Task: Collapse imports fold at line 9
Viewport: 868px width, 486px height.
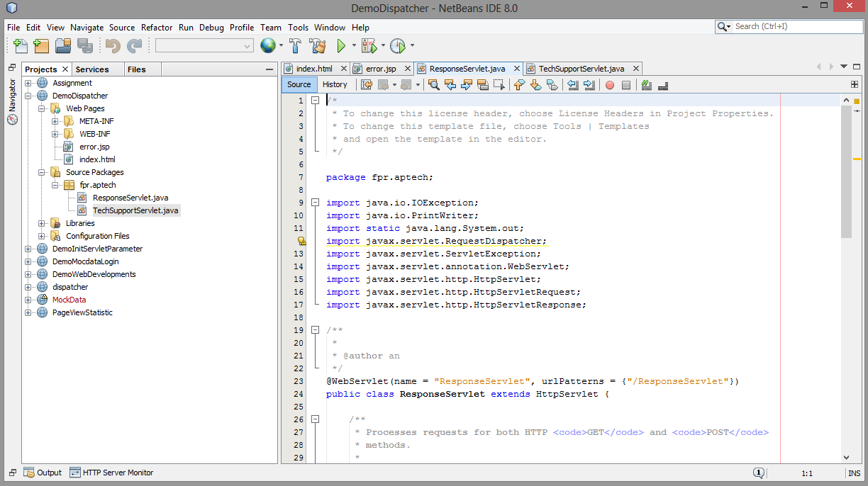Action: coord(315,203)
